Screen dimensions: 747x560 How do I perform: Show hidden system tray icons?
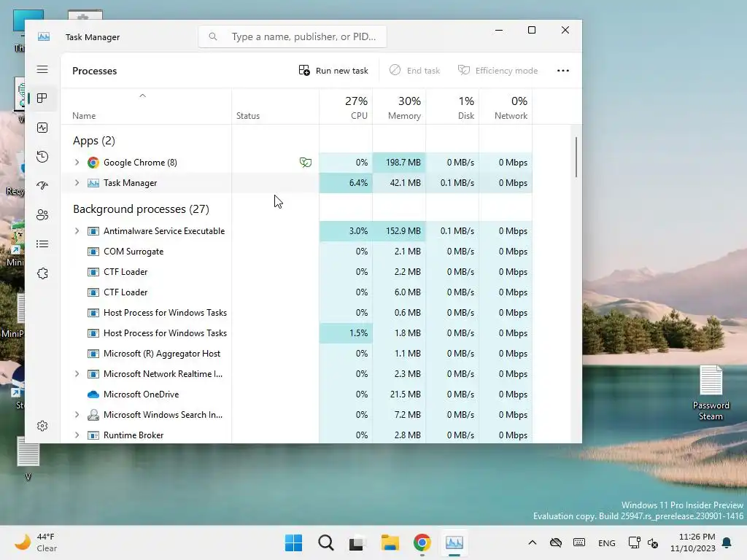(533, 542)
